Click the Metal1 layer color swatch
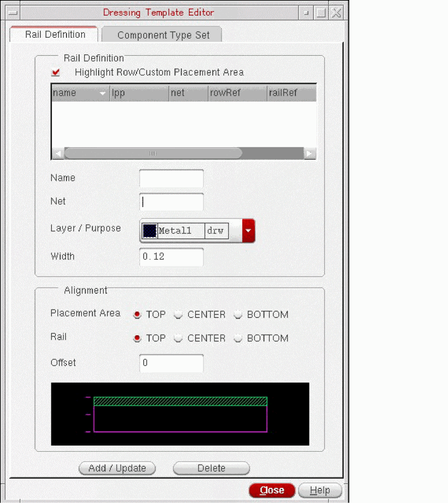The image size is (448, 503). pos(150,231)
